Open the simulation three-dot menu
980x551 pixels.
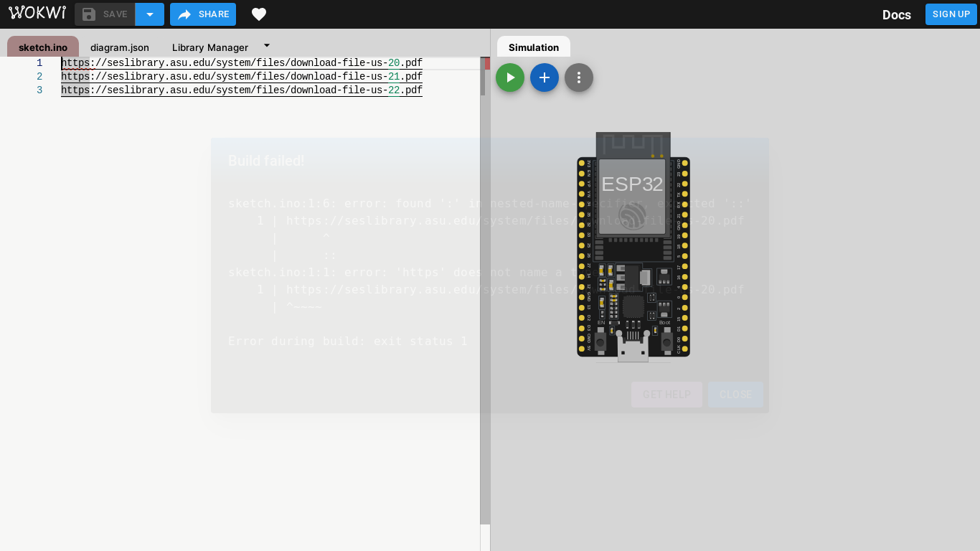click(579, 77)
